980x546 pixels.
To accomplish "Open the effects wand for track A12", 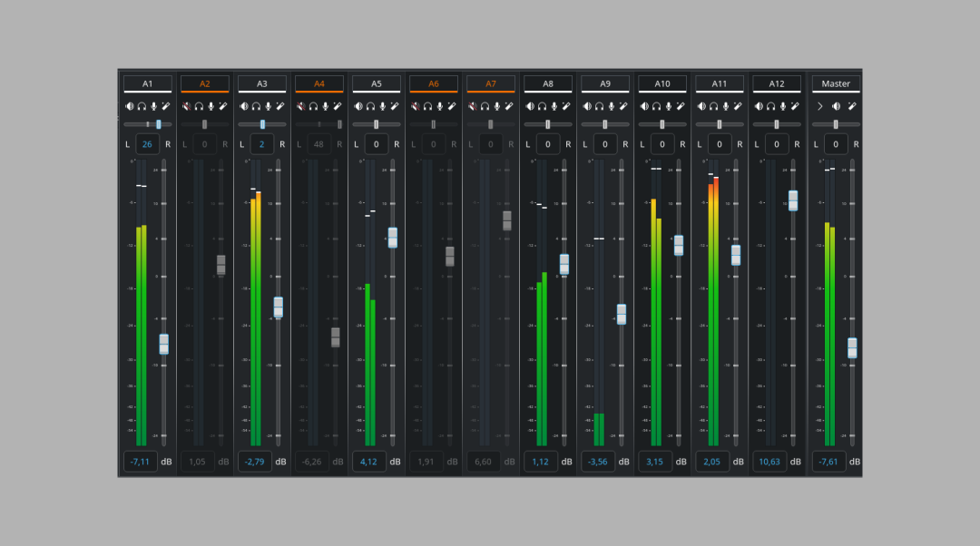I will click(x=794, y=106).
